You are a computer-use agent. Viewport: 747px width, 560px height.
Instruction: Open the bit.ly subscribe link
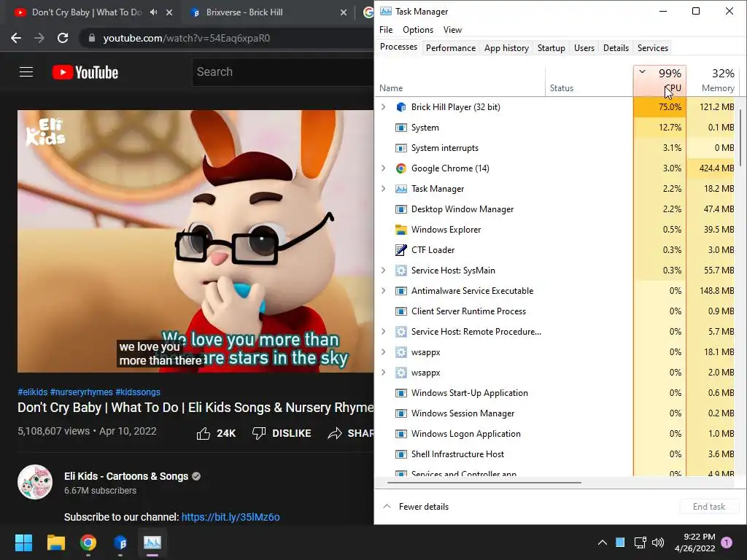pyautogui.click(x=231, y=517)
